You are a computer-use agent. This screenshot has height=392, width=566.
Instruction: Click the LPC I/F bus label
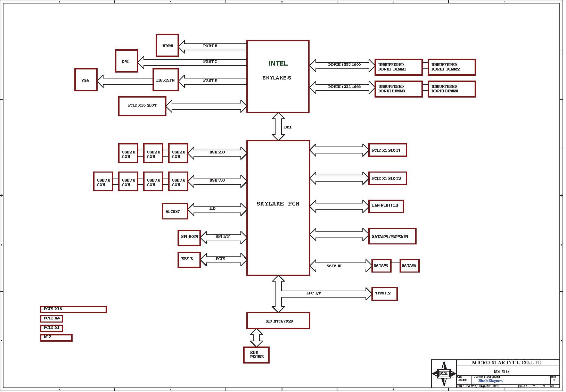click(x=314, y=293)
